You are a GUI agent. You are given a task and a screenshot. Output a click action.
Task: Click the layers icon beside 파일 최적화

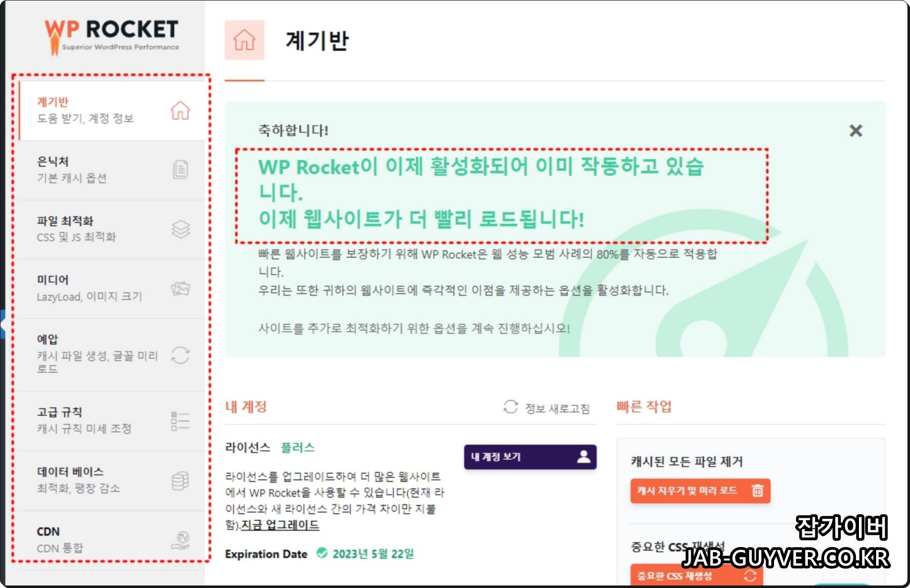point(180,229)
